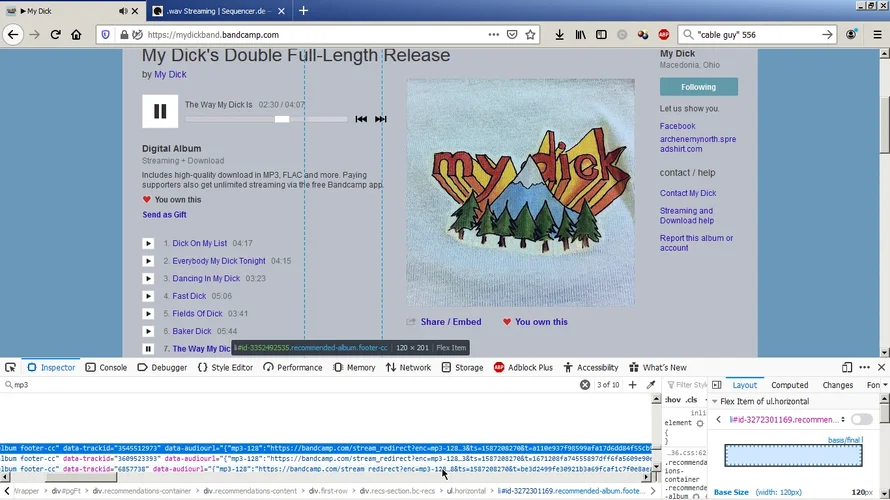Open Share / Embed link
The height and width of the screenshot is (500, 890).
(x=451, y=322)
